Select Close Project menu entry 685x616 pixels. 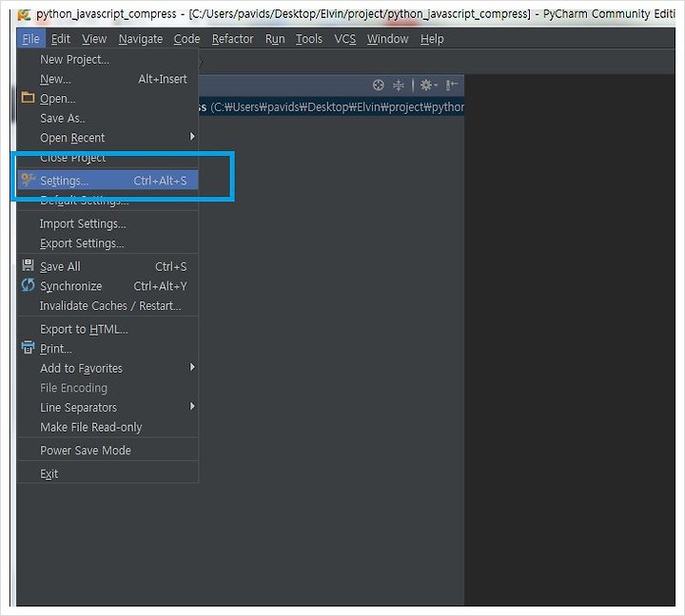point(108,158)
